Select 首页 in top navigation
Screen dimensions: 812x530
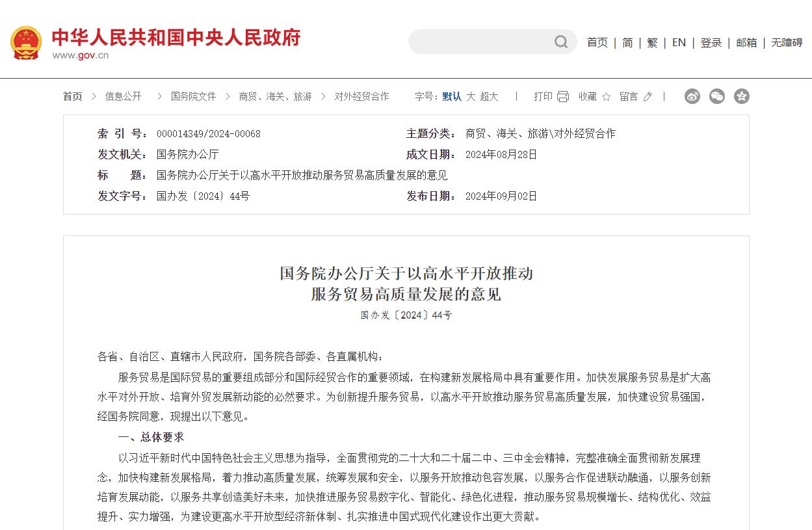point(597,42)
